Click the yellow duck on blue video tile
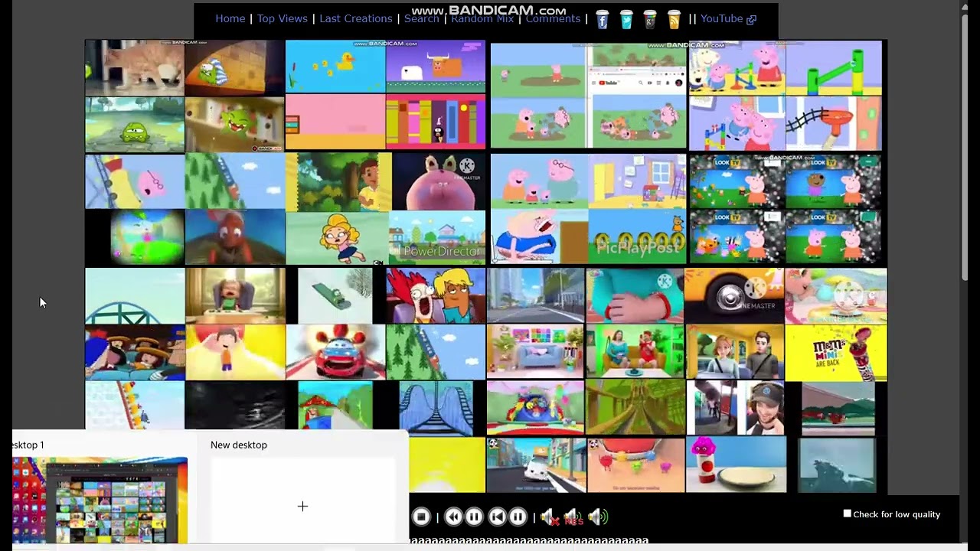The width and height of the screenshot is (980, 551). coord(335,67)
